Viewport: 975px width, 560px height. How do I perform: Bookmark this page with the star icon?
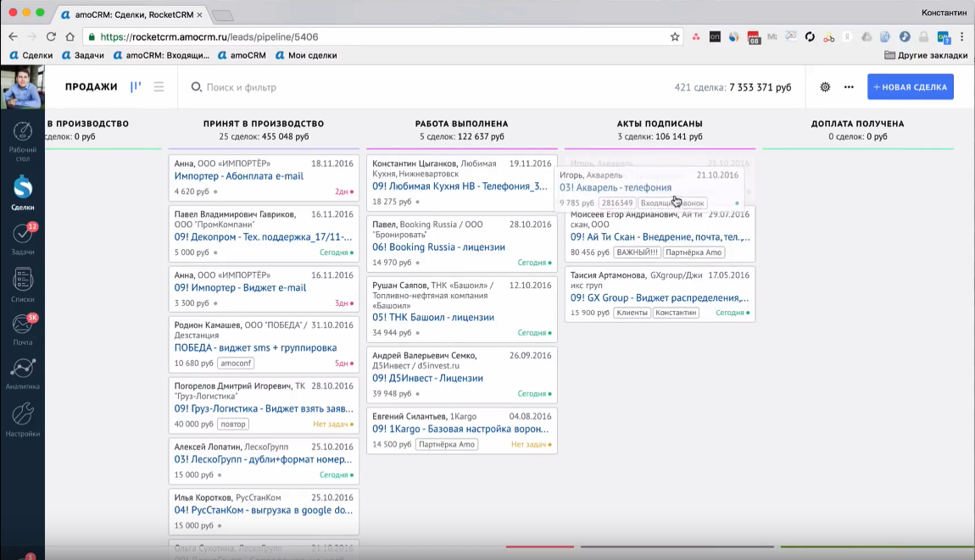pos(675,36)
